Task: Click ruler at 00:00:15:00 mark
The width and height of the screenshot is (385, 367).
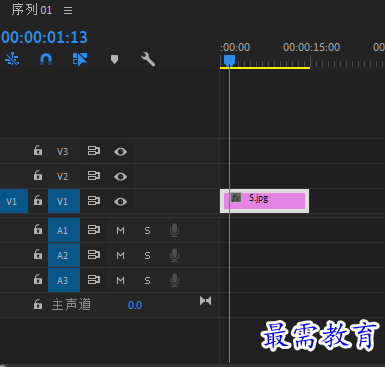Action: 310,62
